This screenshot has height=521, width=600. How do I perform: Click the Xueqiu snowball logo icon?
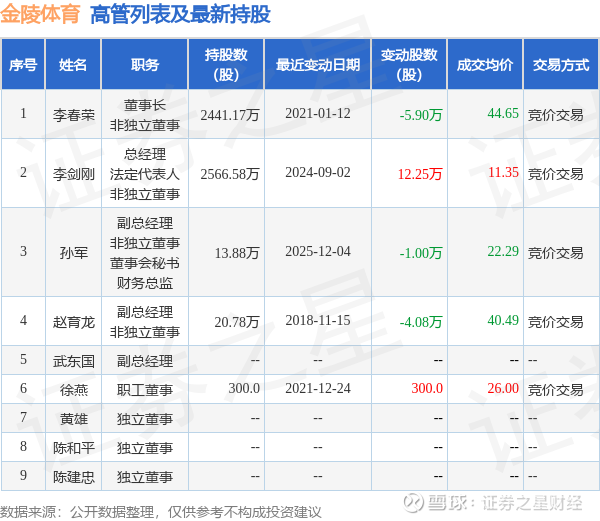coord(414,502)
